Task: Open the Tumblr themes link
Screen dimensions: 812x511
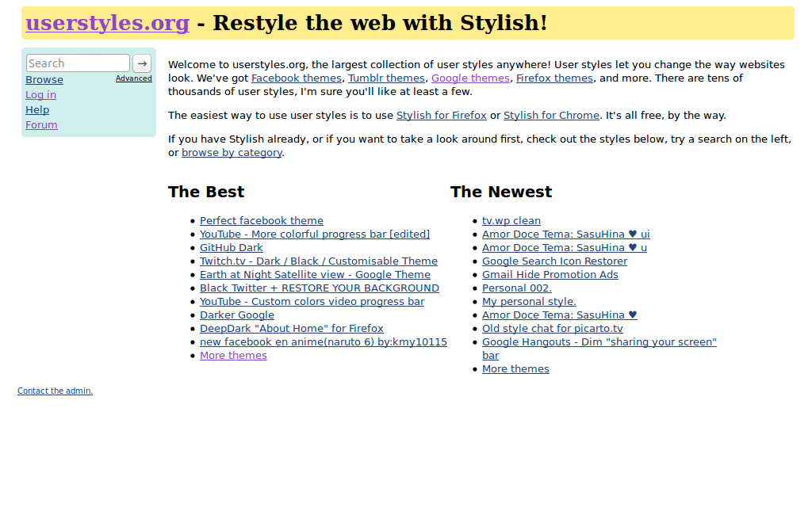Action: (x=386, y=78)
